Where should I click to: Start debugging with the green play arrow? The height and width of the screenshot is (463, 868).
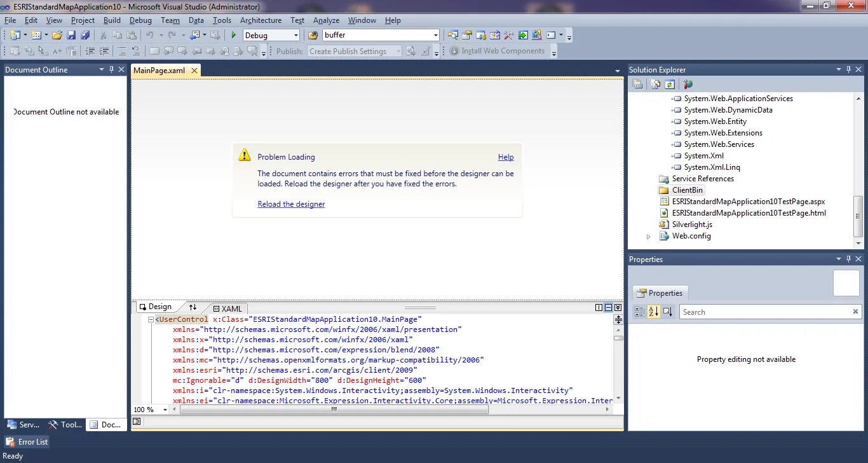pos(234,36)
